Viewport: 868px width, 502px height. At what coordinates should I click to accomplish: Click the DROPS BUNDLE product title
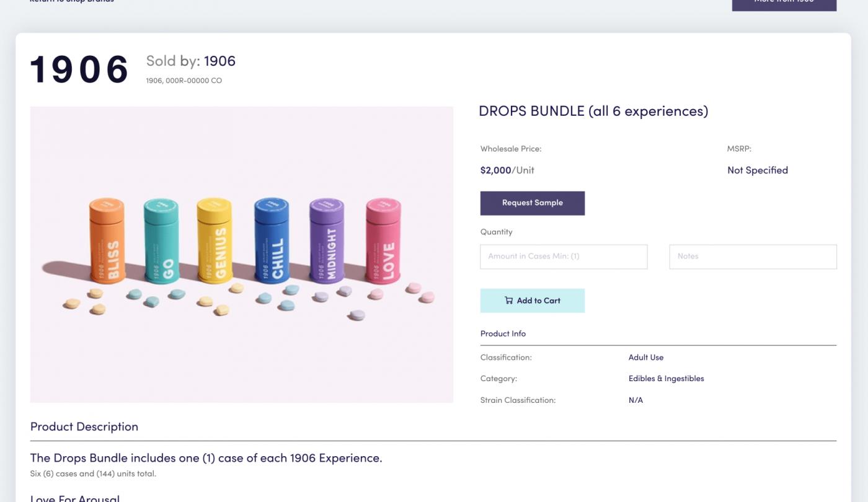tap(593, 112)
